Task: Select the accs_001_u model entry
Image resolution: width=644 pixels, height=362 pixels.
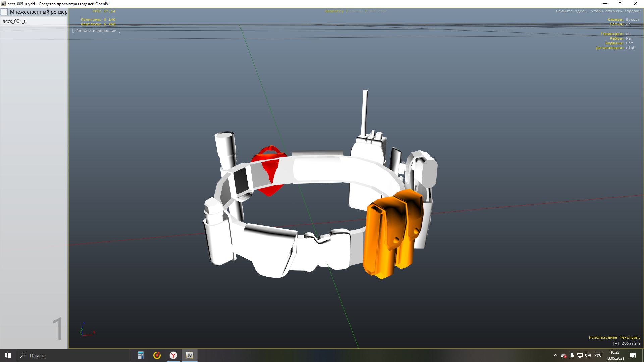Action: pos(15,21)
